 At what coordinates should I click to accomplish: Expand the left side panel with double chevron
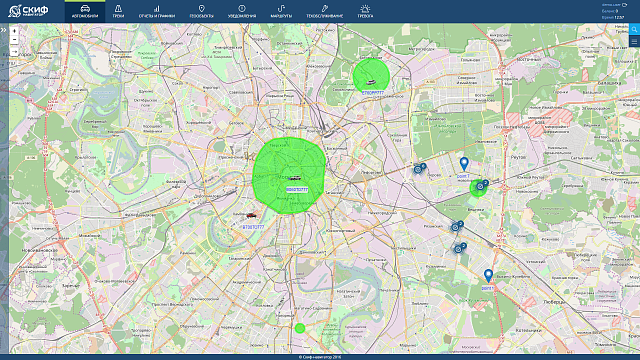[x=4, y=30]
